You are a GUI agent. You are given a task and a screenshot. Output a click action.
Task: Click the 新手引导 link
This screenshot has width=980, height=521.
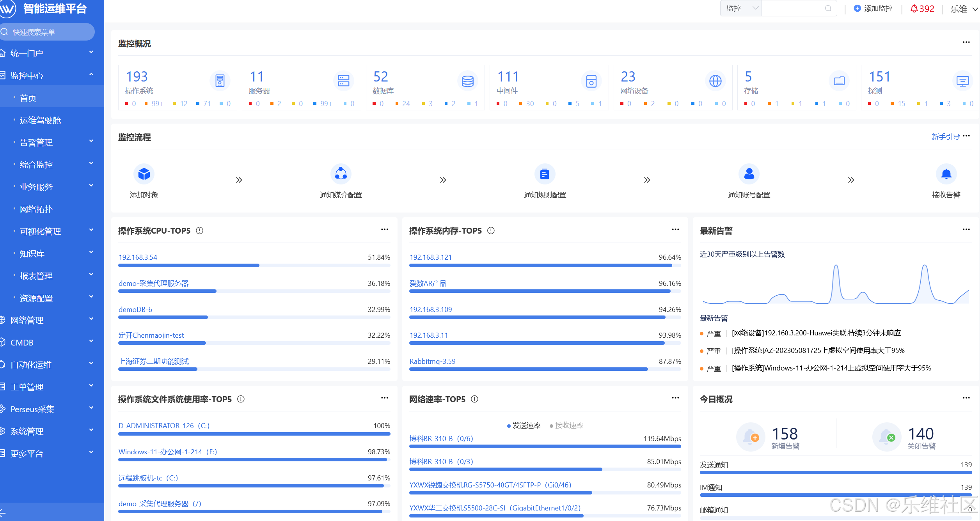tap(946, 136)
